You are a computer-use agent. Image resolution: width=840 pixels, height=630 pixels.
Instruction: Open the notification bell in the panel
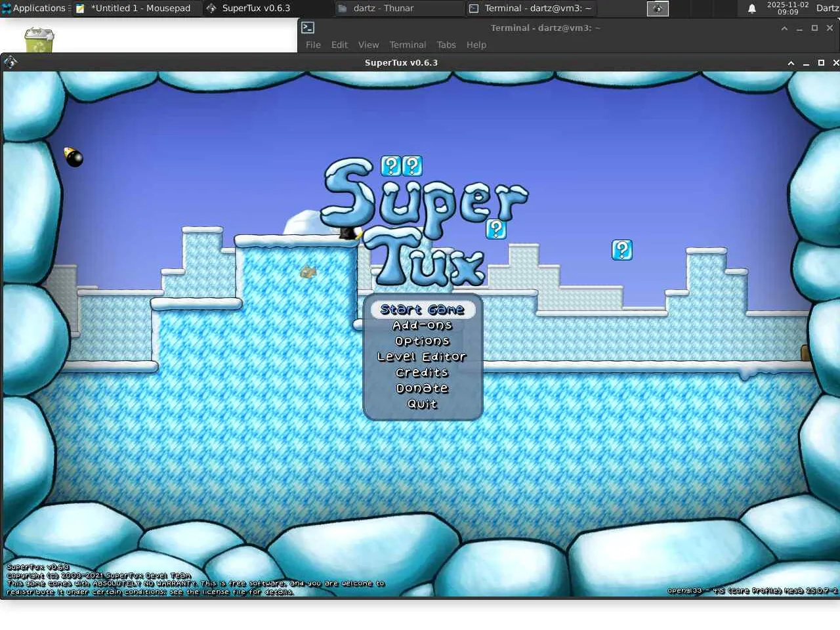(752, 9)
